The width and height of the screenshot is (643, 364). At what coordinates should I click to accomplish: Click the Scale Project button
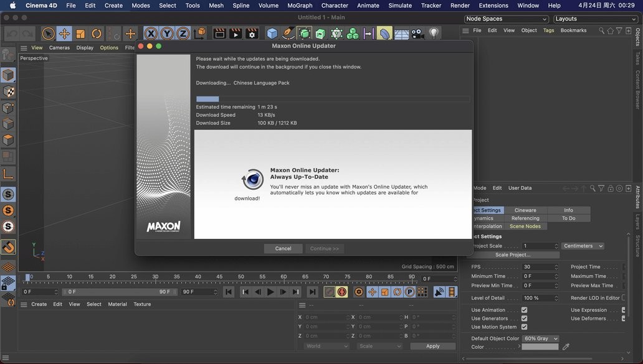(x=513, y=254)
